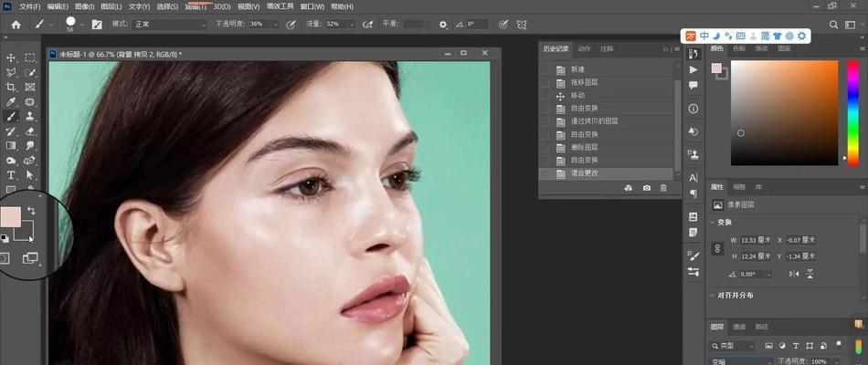Create new snapshot with camera icon

click(x=647, y=188)
